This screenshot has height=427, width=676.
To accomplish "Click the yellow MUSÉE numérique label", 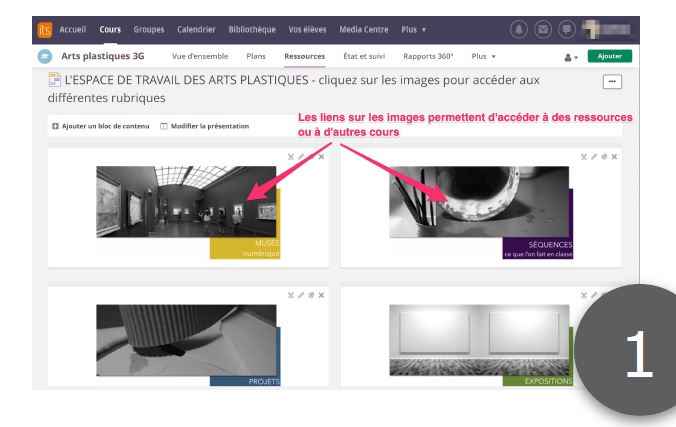I will 245,248.
